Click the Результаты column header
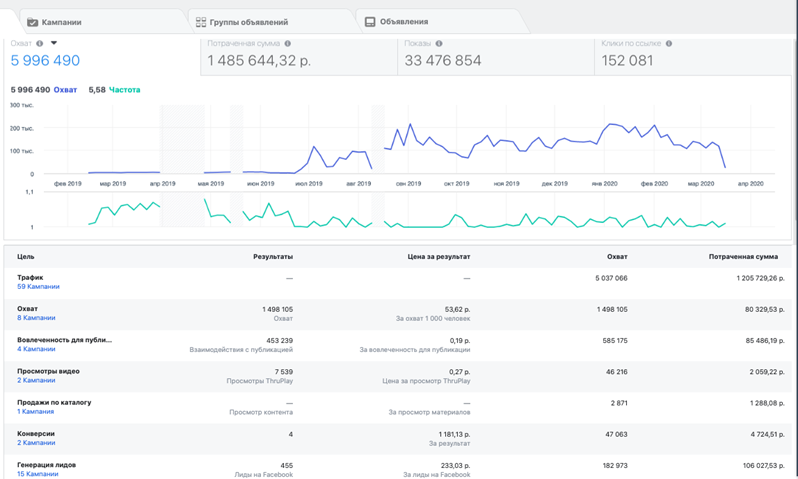The width and height of the screenshot is (798, 479). point(273,257)
